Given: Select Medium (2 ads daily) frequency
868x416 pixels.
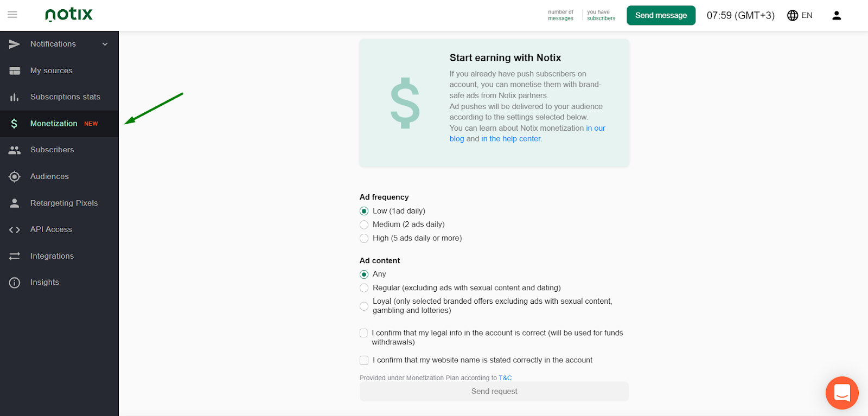Looking at the screenshot, I should [x=364, y=225].
